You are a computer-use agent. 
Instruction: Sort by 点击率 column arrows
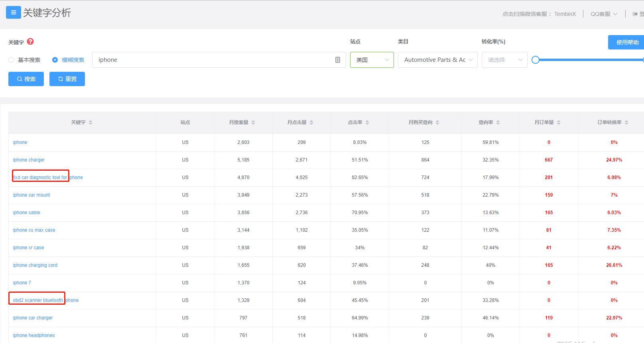click(367, 122)
